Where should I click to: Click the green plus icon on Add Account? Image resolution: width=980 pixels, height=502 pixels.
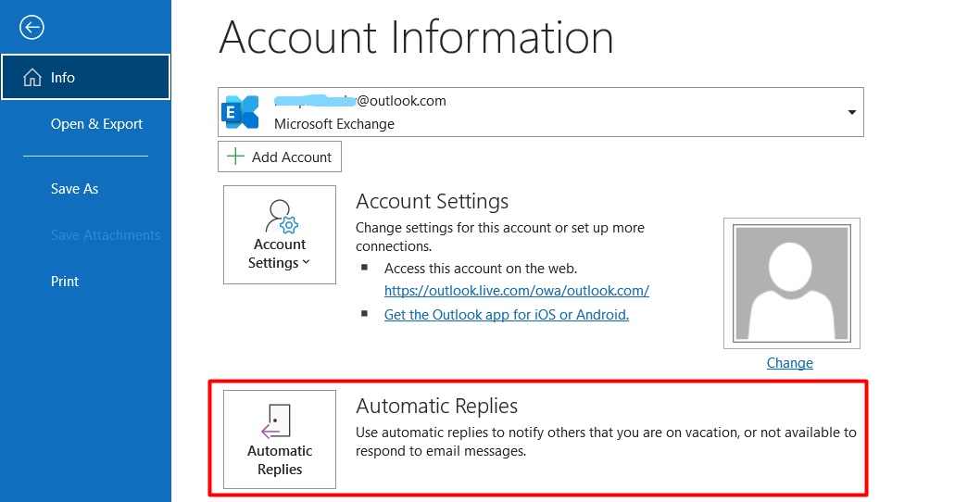235,157
